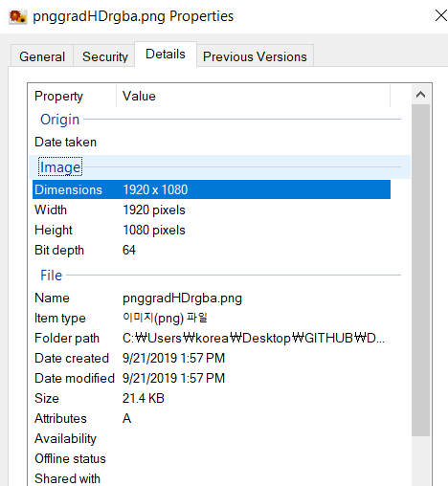Click the Attributes value A

[x=127, y=418]
